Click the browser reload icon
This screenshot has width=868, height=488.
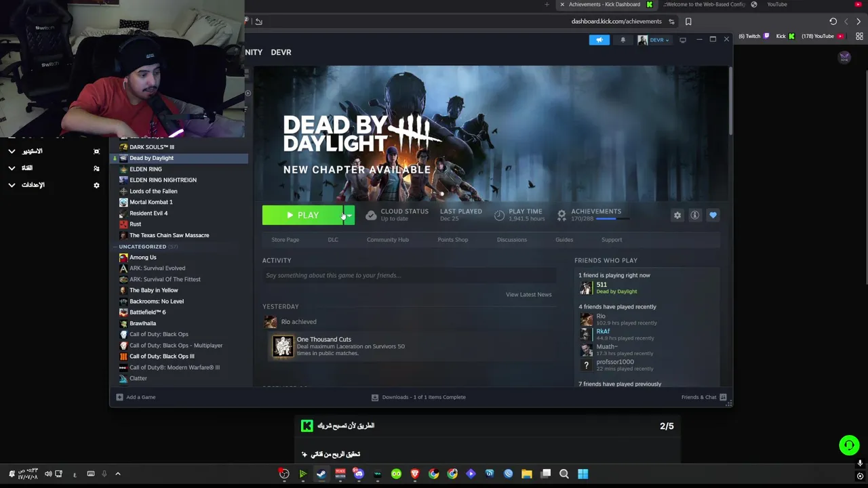tap(833, 22)
